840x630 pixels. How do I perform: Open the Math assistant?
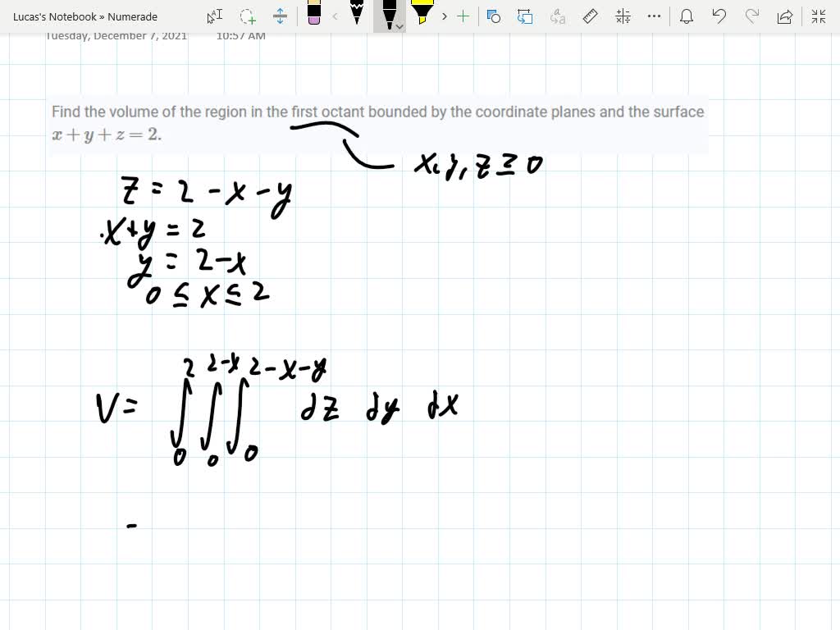click(x=623, y=16)
